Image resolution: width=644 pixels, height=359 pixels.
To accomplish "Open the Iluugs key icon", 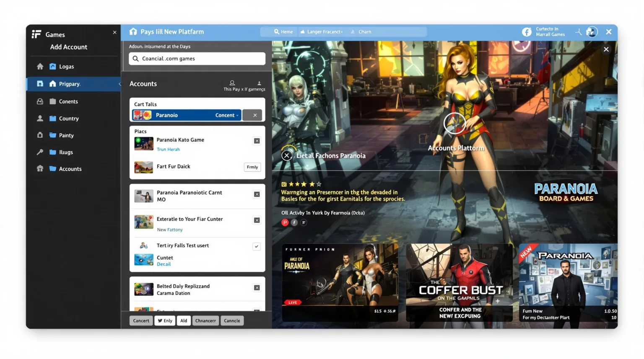I will [40, 152].
